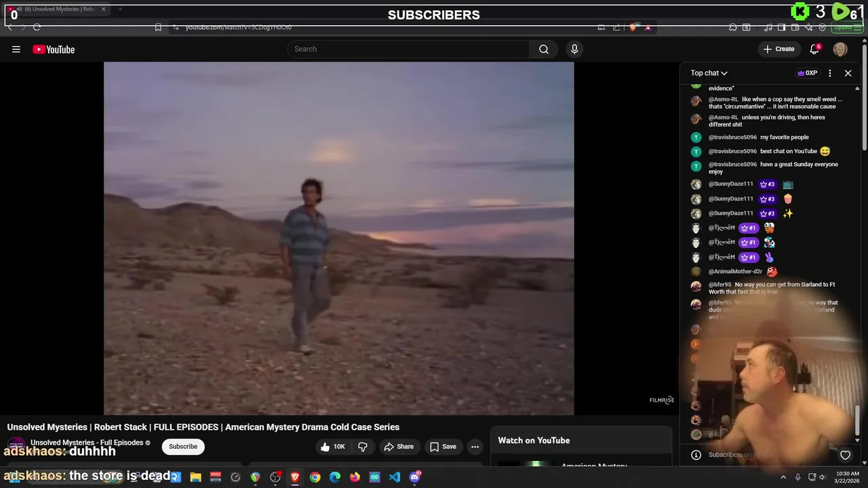Image resolution: width=868 pixels, height=488 pixels.
Task: Open Google Chrome from the taskbar
Action: pos(315,477)
